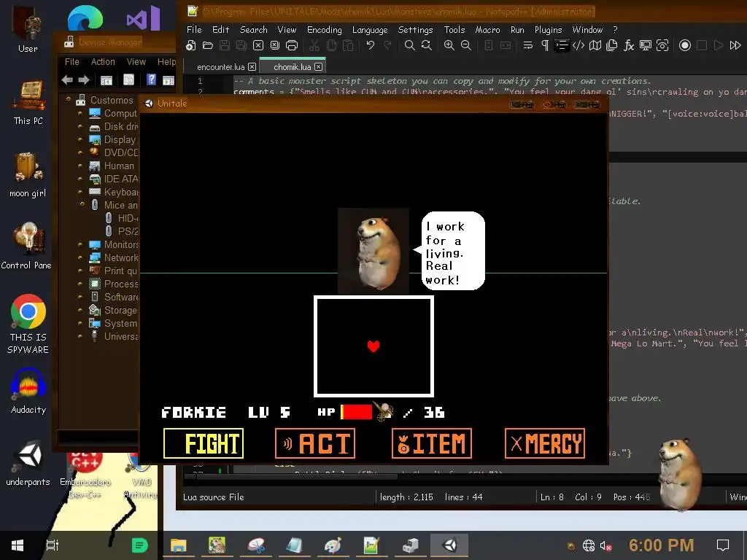Screen dimensions: 747x560
Task: Click the blue Help icon in Device Manager
Action: click(x=151, y=79)
